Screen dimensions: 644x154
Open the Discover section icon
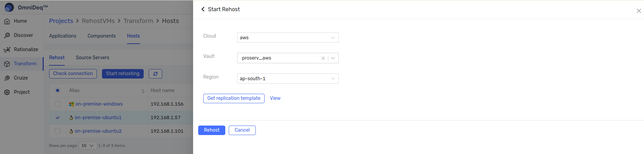pos(7,36)
